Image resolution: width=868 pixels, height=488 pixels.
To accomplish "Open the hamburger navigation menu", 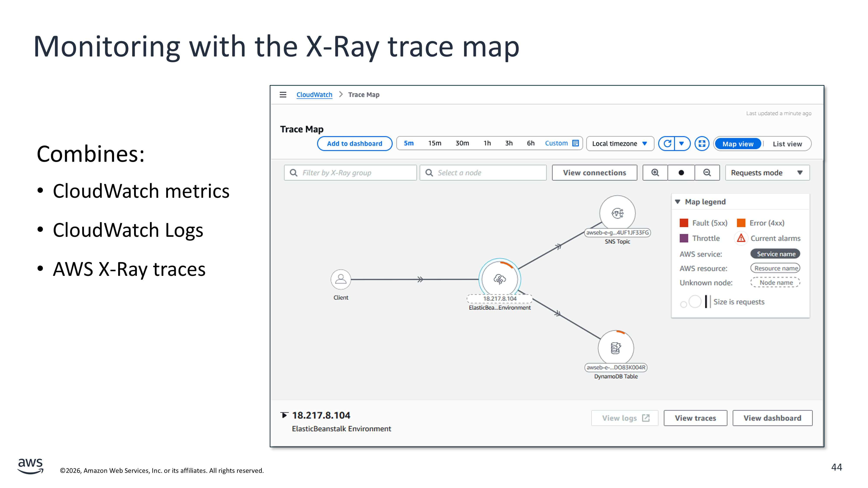I will coord(283,95).
